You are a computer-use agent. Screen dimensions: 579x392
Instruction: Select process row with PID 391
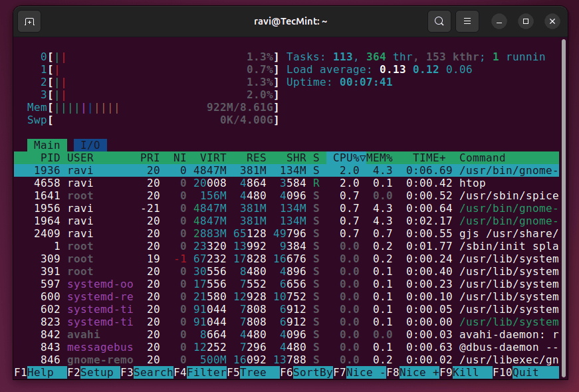click(x=287, y=271)
